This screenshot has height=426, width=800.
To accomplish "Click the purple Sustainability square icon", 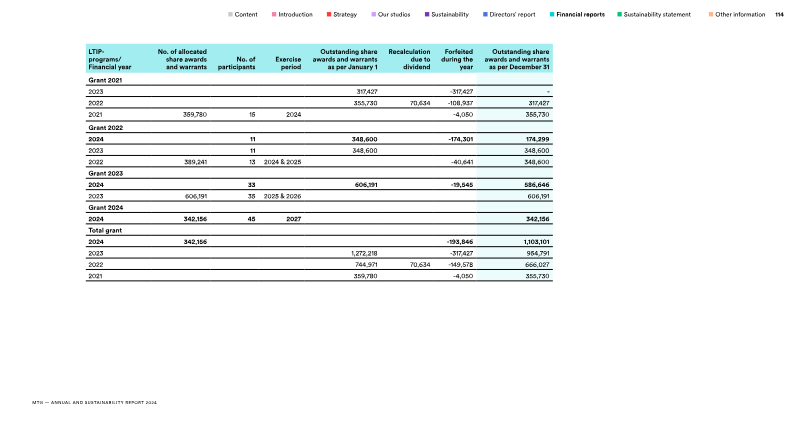I will [427, 15].
